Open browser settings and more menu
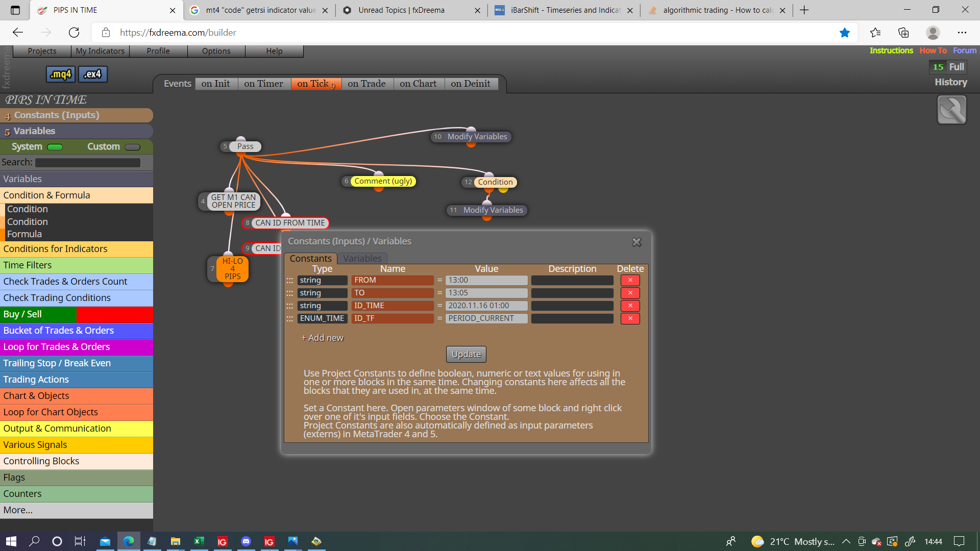The width and height of the screenshot is (980, 551). coord(962,33)
